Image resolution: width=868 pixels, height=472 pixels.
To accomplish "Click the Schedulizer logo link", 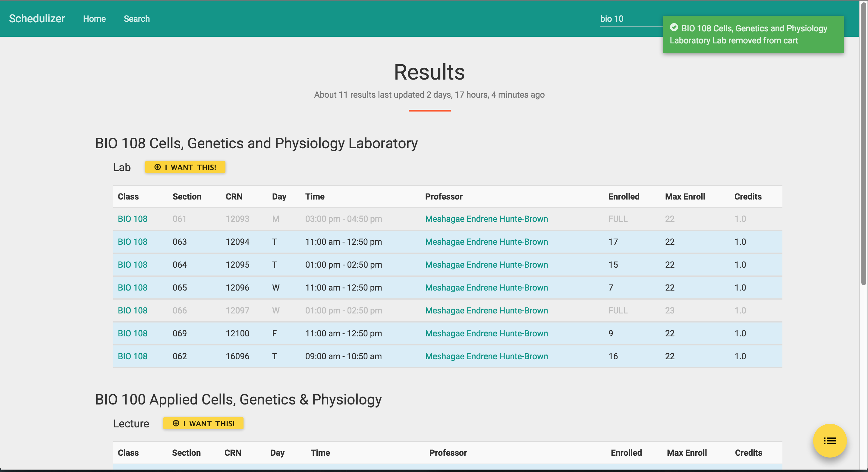I will tap(37, 18).
